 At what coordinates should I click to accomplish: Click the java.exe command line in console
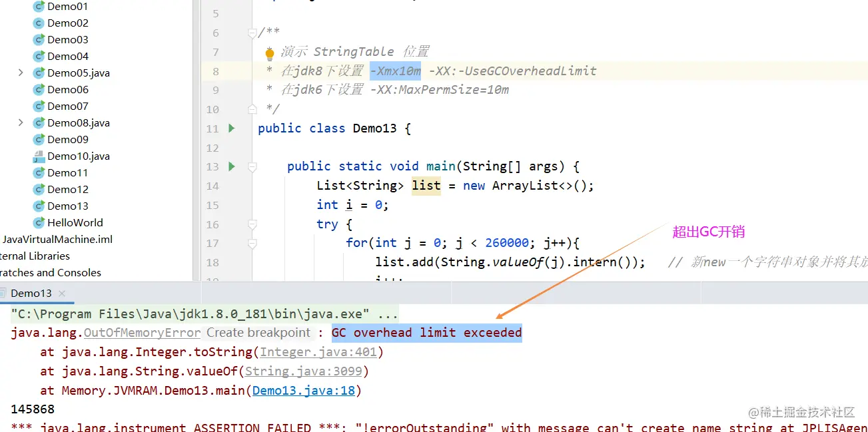coord(205,314)
